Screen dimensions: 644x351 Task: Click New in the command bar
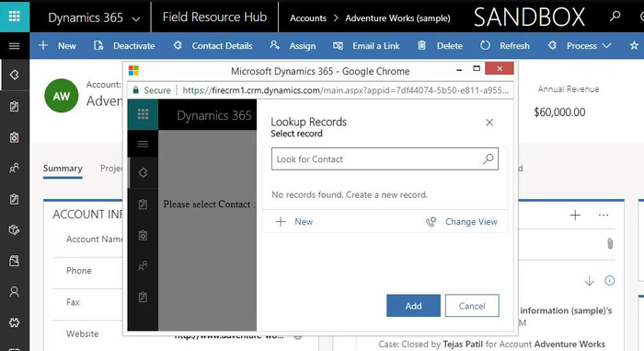[x=57, y=46]
